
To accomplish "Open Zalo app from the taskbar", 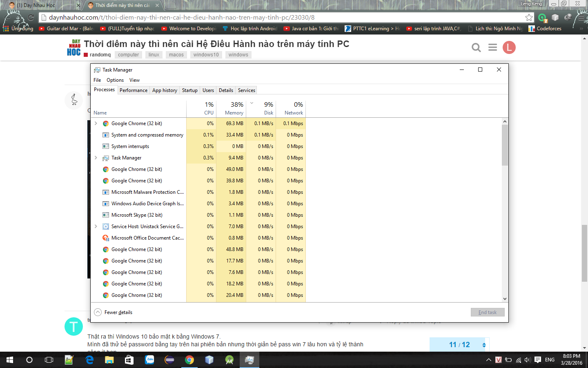I will tap(149, 360).
